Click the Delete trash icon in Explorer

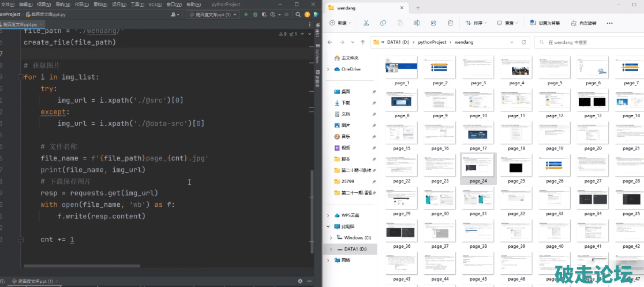(x=450, y=23)
